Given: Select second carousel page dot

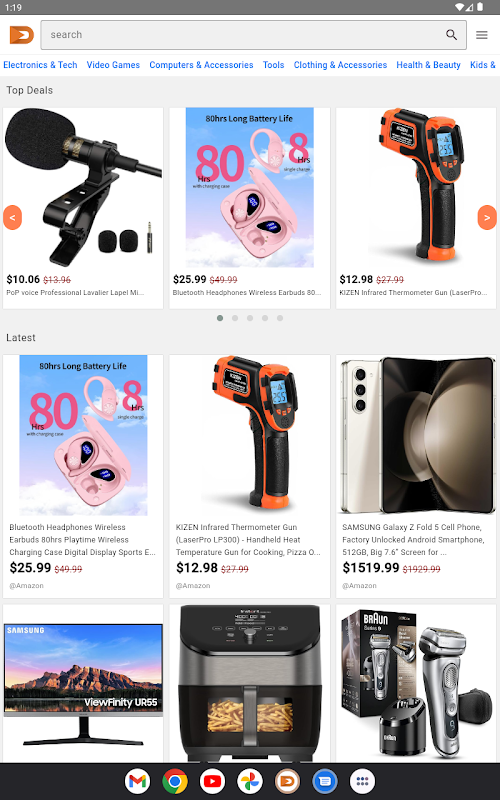Looking at the screenshot, I should tap(235, 318).
